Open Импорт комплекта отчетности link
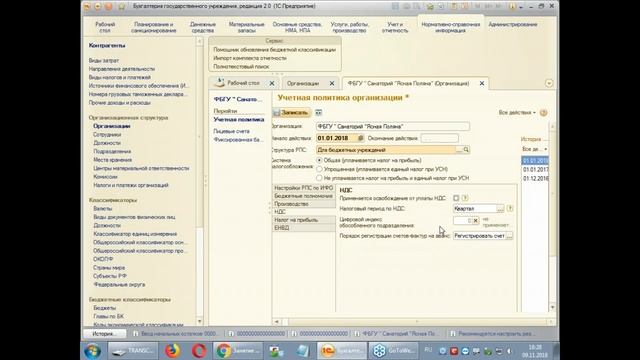This screenshot has height=360, width=640. coord(250,58)
